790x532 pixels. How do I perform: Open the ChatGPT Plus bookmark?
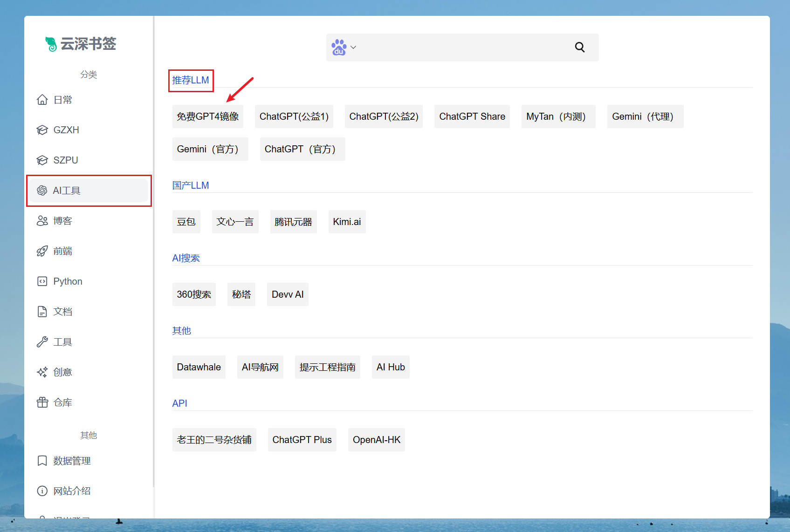pos(302,440)
